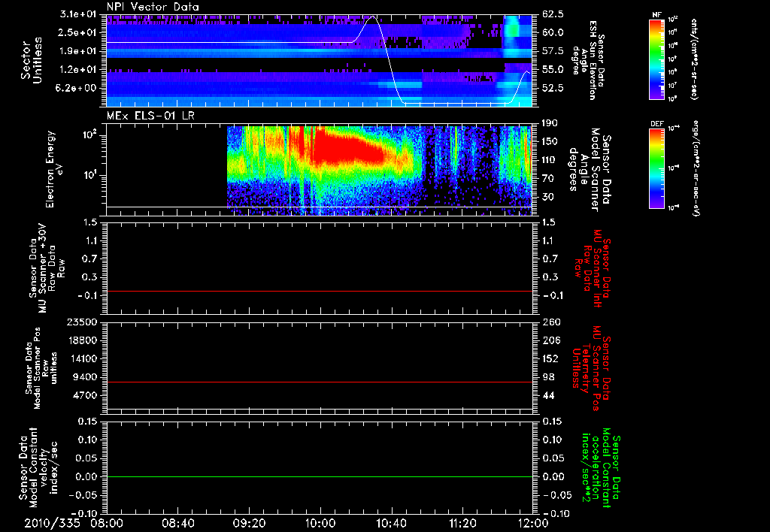The width and height of the screenshot is (770, 532).
Task: Click the '08:40' time tick label
Action: [177, 523]
